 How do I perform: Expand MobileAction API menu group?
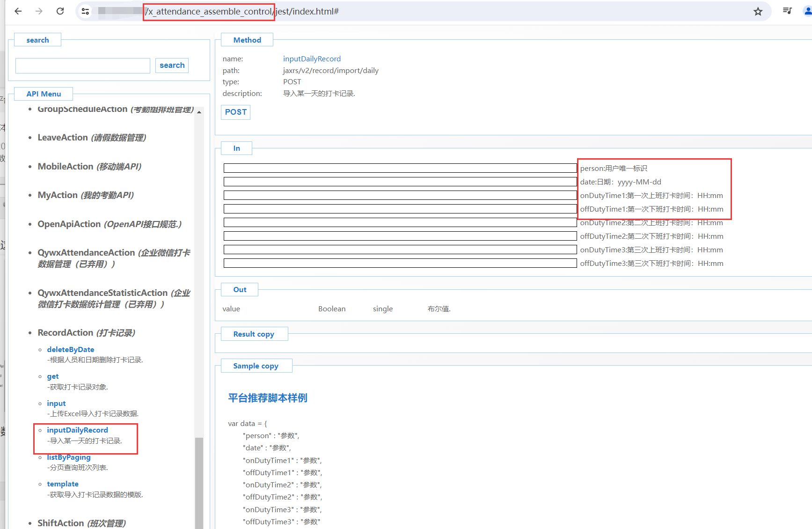point(89,167)
